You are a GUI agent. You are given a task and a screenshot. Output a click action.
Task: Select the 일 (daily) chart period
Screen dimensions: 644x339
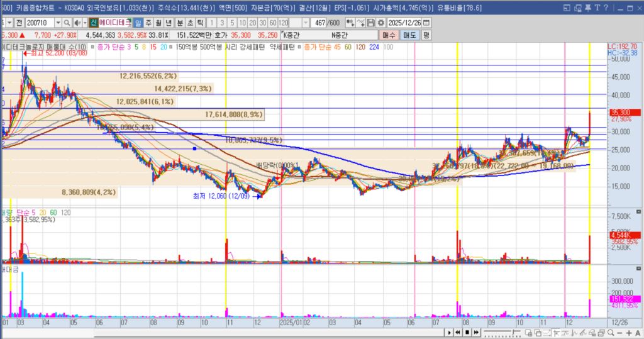(x=138, y=23)
